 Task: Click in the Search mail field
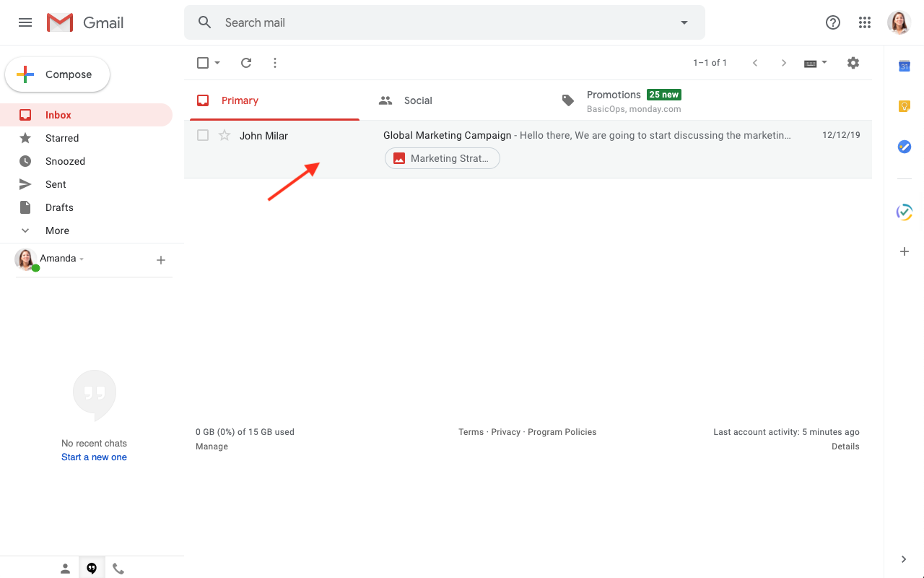tap(433, 22)
